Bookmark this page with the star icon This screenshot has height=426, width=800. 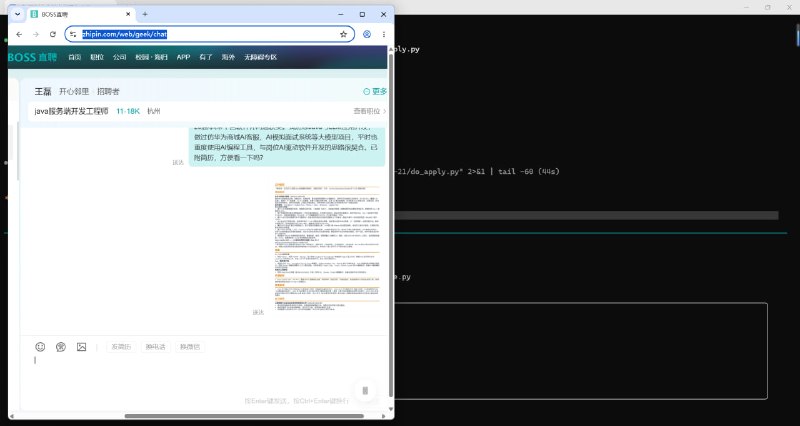pyautogui.click(x=343, y=34)
